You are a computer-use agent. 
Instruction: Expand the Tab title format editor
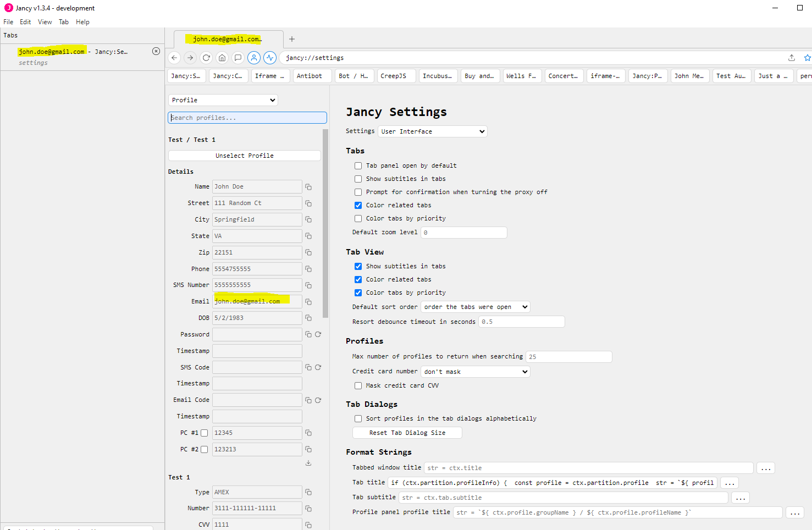point(730,483)
